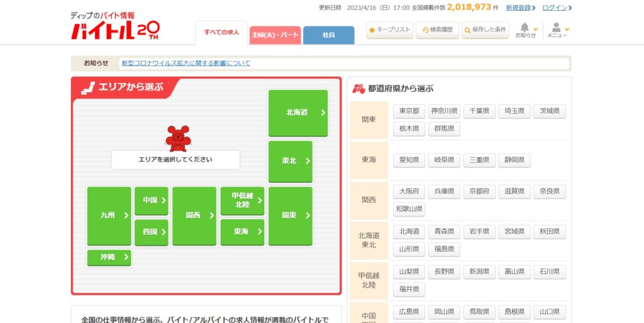Viewport: 644px width, 323px height.
Task: Select 東京都 prefecture button
Action: coord(409,111)
